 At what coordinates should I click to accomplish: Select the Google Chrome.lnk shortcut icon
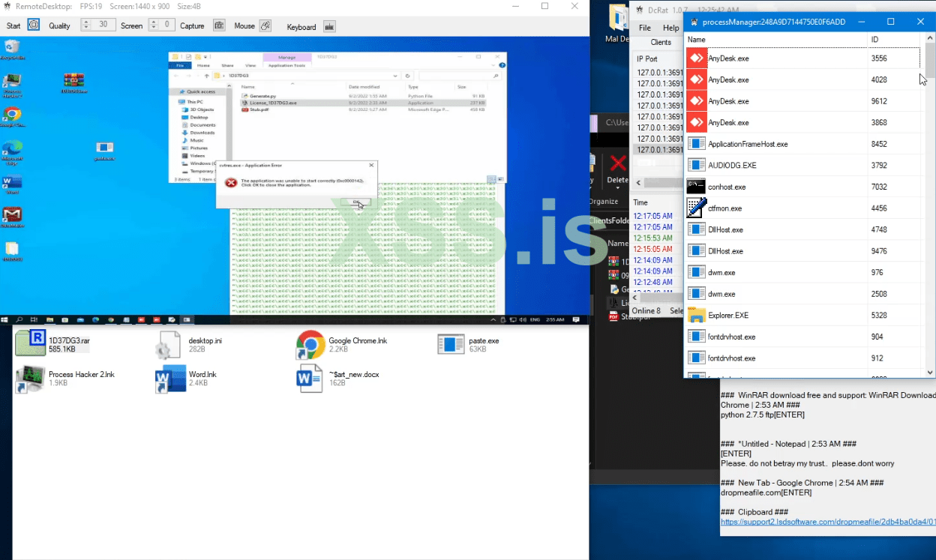[x=310, y=345]
